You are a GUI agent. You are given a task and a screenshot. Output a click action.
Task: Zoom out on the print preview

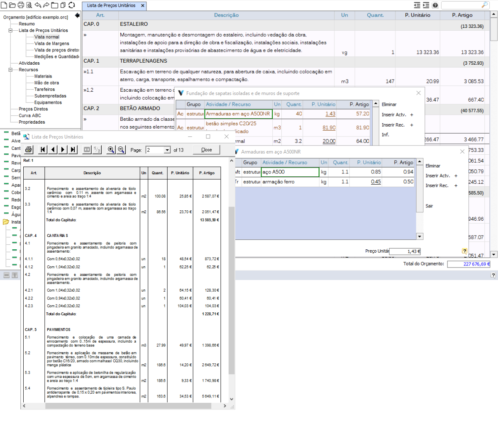(x=121, y=149)
